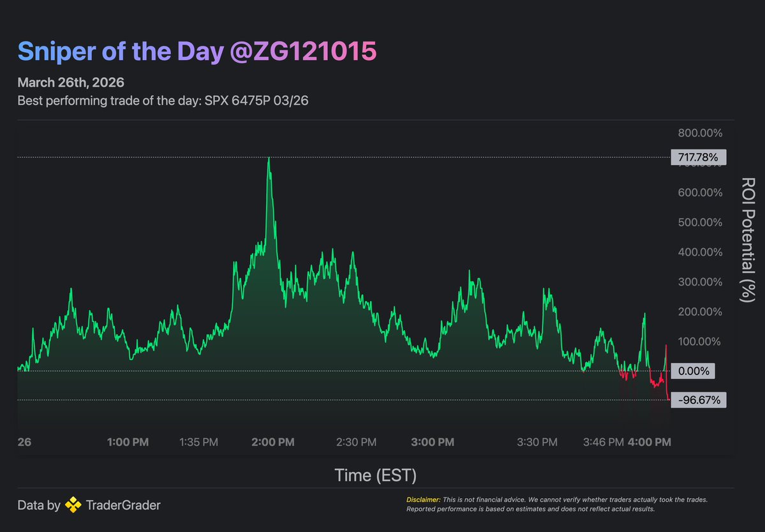Click the yellow Disclaimer text
This screenshot has height=532, width=765.
tap(424, 499)
